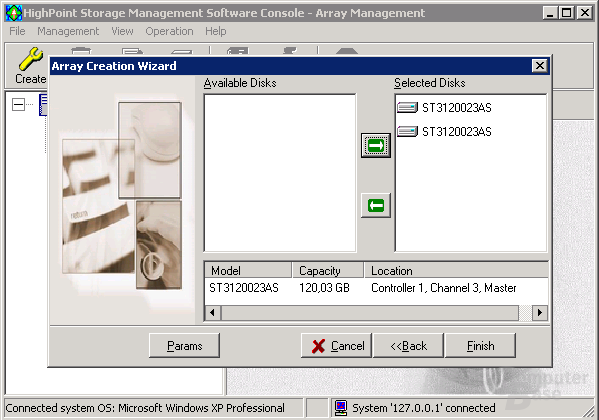
Task: Click inside the empty Available Disks list box
Action: [x=280, y=173]
